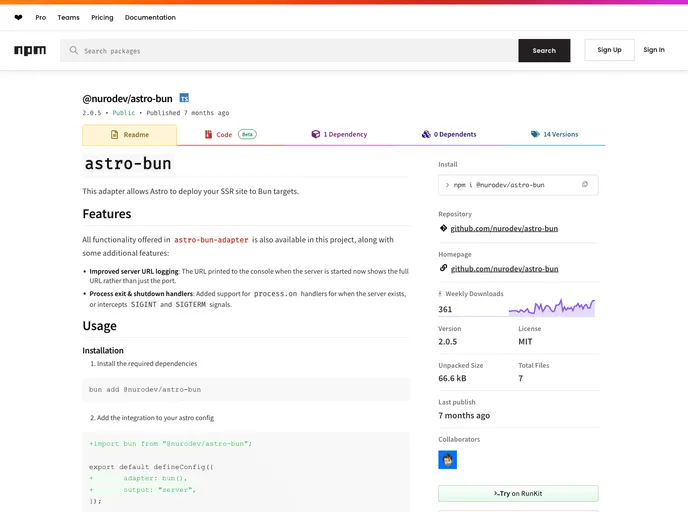Screen dimensions: 688x512
Task: Click the Dependents cubes icon
Action: 426,134
